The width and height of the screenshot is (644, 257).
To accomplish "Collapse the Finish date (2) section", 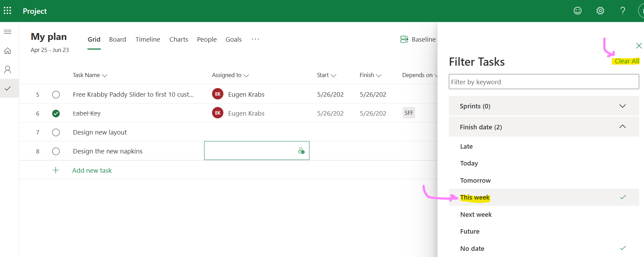I will pyautogui.click(x=544, y=127).
